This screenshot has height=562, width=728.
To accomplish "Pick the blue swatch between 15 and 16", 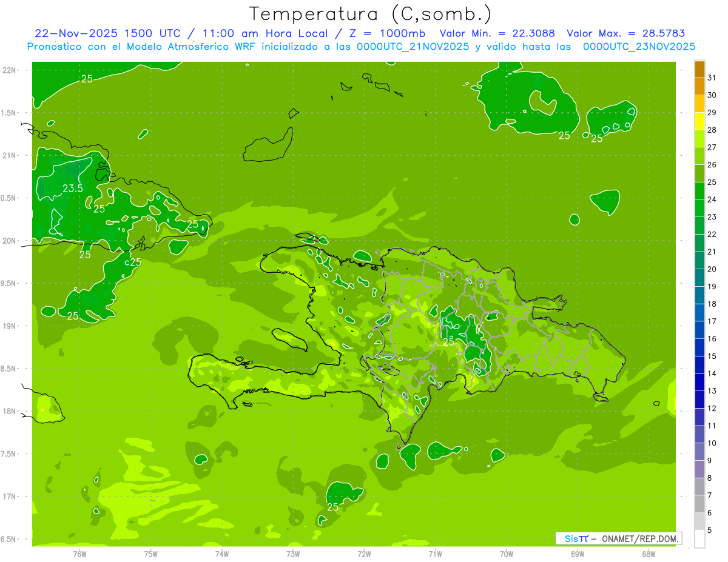I will pyautogui.click(x=699, y=347).
